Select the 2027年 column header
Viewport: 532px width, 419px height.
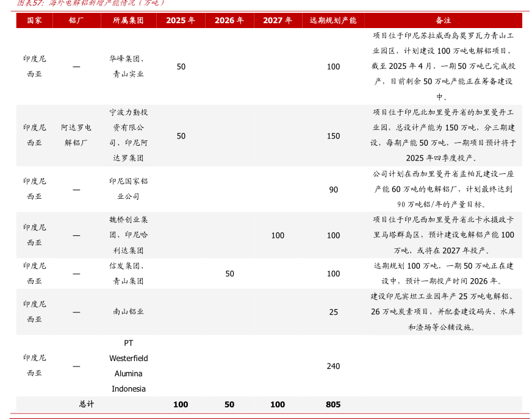pyautogui.click(x=278, y=20)
